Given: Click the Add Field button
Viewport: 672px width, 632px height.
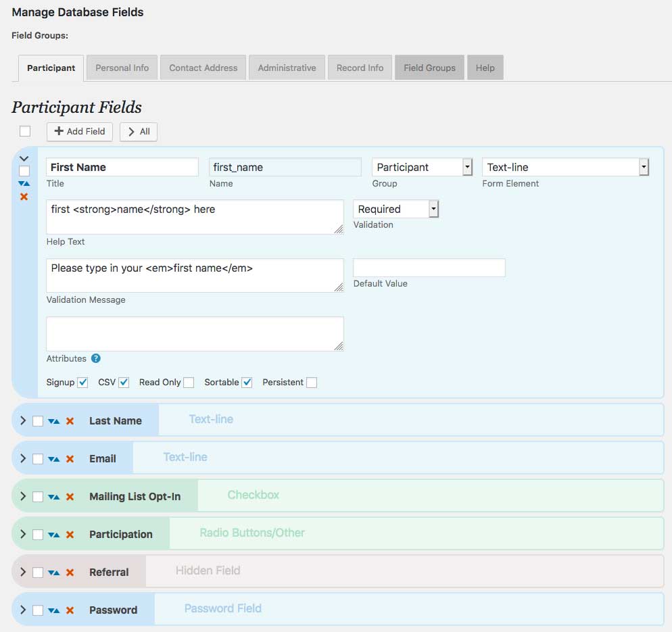Looking at the screenshot, I should (x=80, y=132).
